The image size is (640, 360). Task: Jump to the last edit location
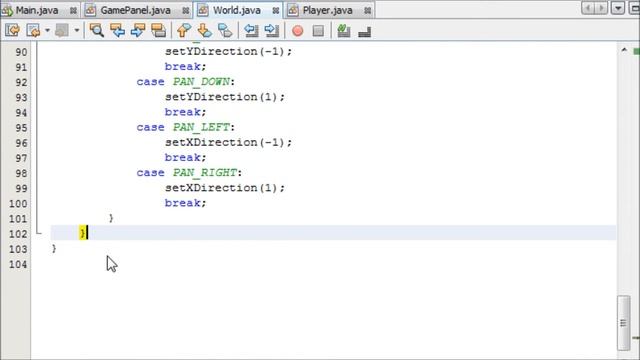click(x=12, y=30)
